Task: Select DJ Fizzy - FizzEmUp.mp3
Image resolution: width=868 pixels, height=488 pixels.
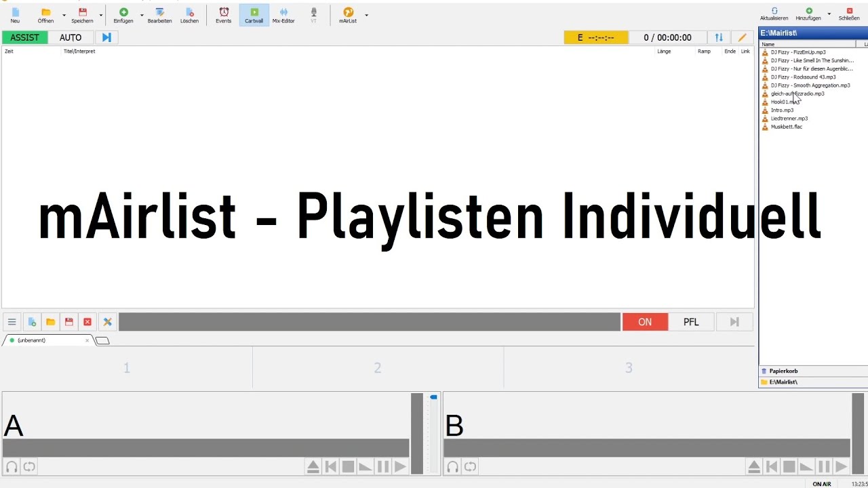Action: click(798, 52)
